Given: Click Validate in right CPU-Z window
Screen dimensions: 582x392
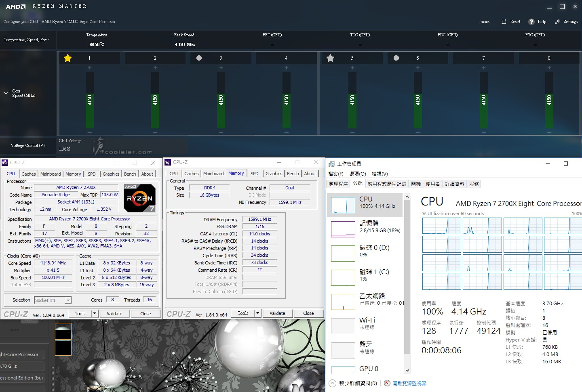Looking at the screenshot, I should pyautogui.click(x=277, y=313).
